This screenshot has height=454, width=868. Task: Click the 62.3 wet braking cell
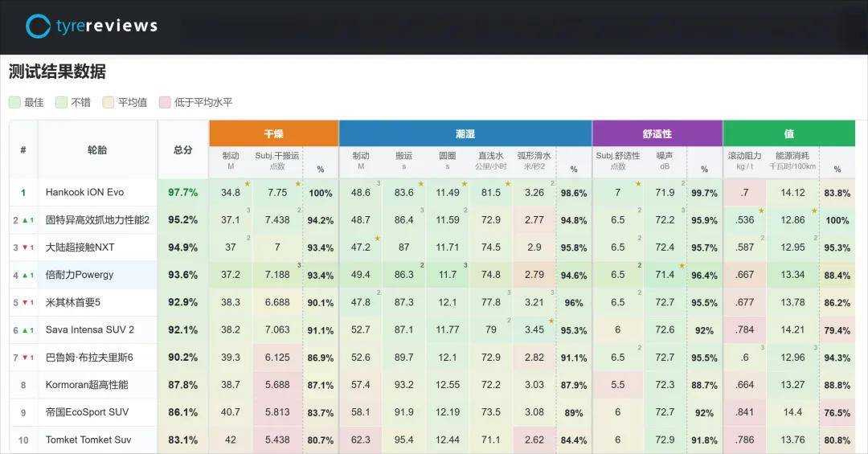point(360,440)
